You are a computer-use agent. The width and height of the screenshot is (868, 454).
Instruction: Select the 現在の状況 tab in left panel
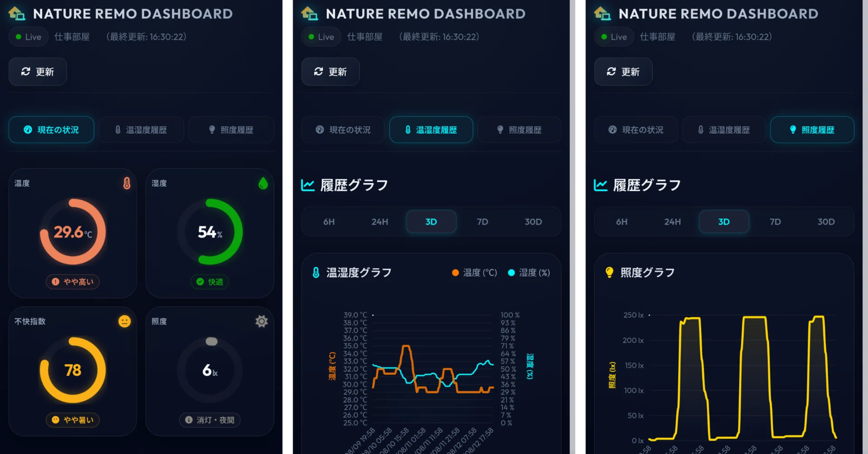(x=51, y=130)
